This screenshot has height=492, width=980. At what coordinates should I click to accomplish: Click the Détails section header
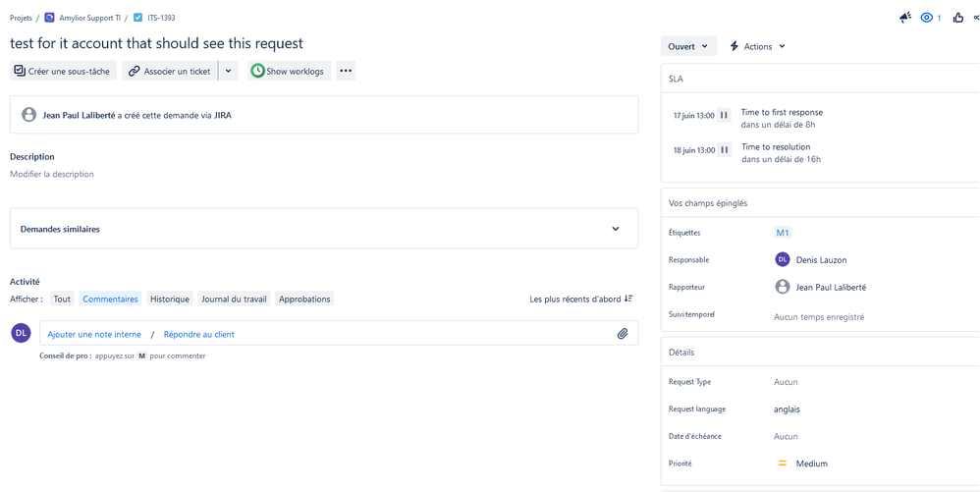(681, 352)
